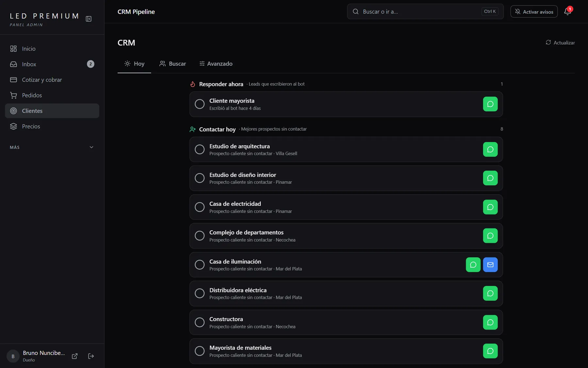Open WhatsApp chat for Estudio de arquitectura
This screenshot has width=588, height=368.
point(490,149)
